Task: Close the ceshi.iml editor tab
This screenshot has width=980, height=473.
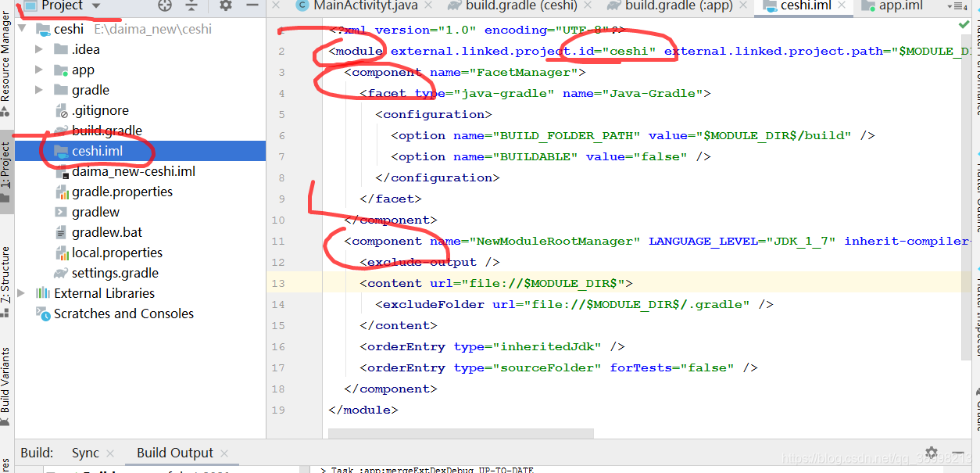Action: [x=842, y=6]
